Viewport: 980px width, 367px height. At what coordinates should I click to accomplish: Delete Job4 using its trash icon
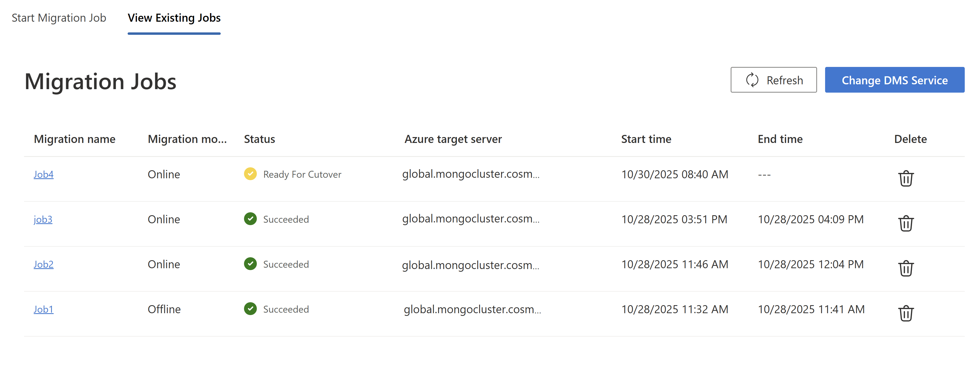(905, 178)
